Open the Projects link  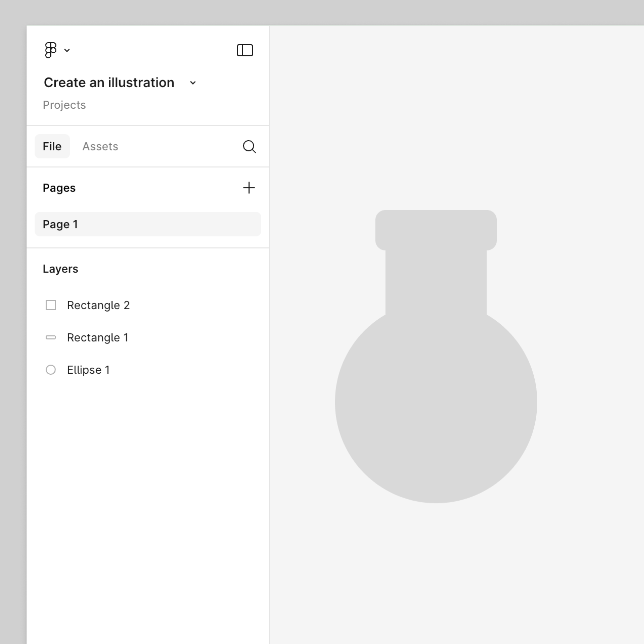[64, 105]
